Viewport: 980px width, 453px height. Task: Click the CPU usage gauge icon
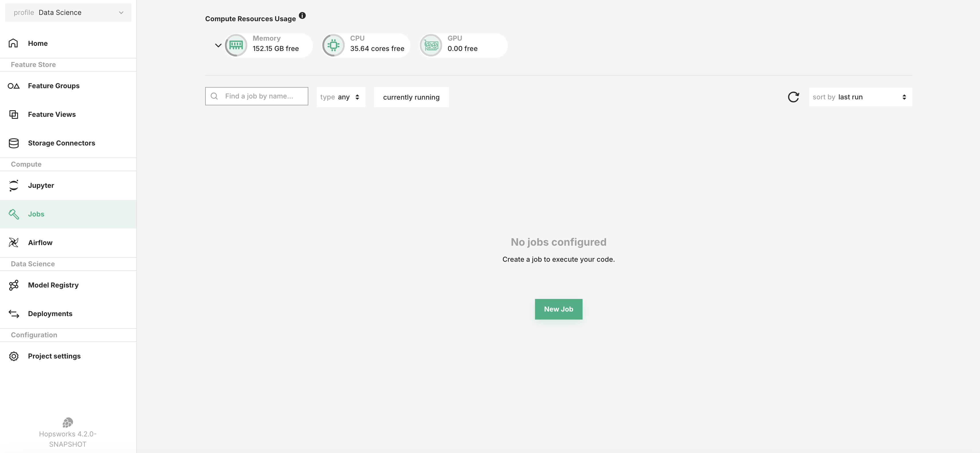tap(333, 45)
